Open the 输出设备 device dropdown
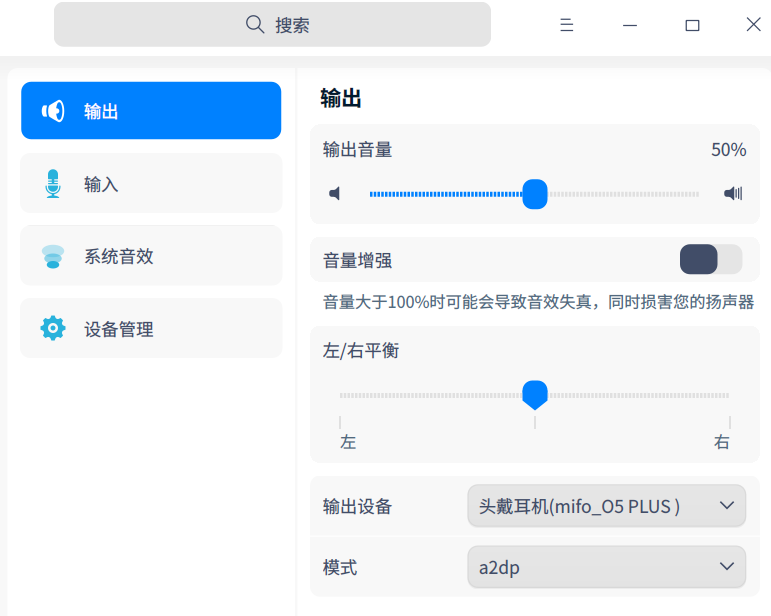This screenshot has width=771, height=616. coord(606,506)
